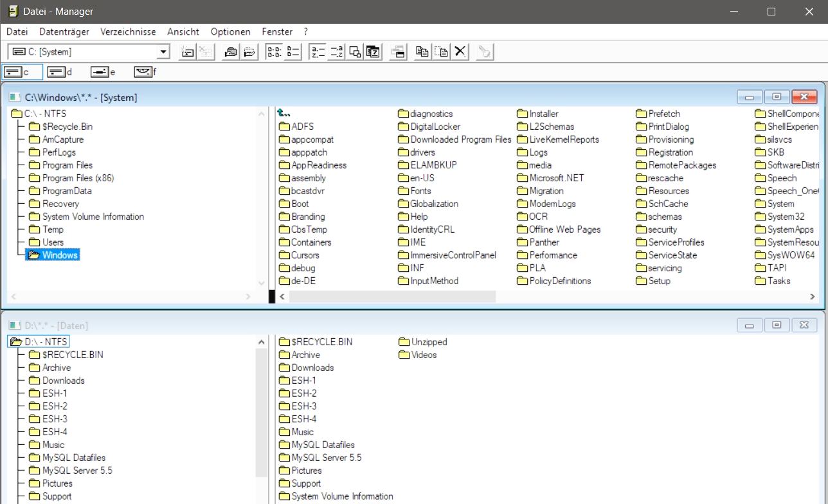Viewport: 828px width, 504px height.
Task: Toggle sort by size
Action: 354,52
